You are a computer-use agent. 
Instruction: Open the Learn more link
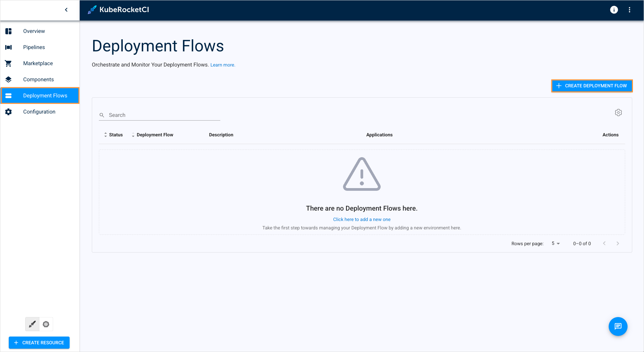click(x=222, y=64)
